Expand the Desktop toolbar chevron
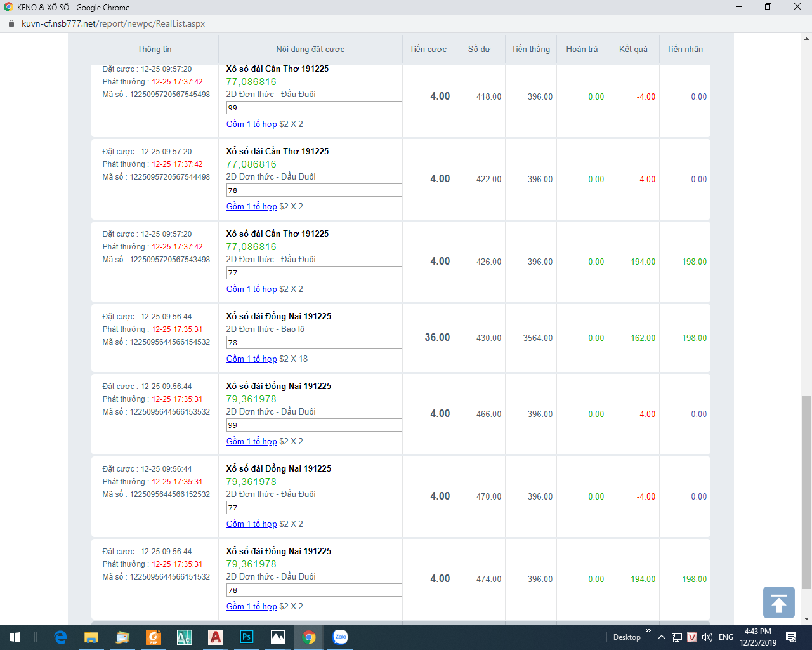Screen dimensions: 812x650 tap(648, 631)
